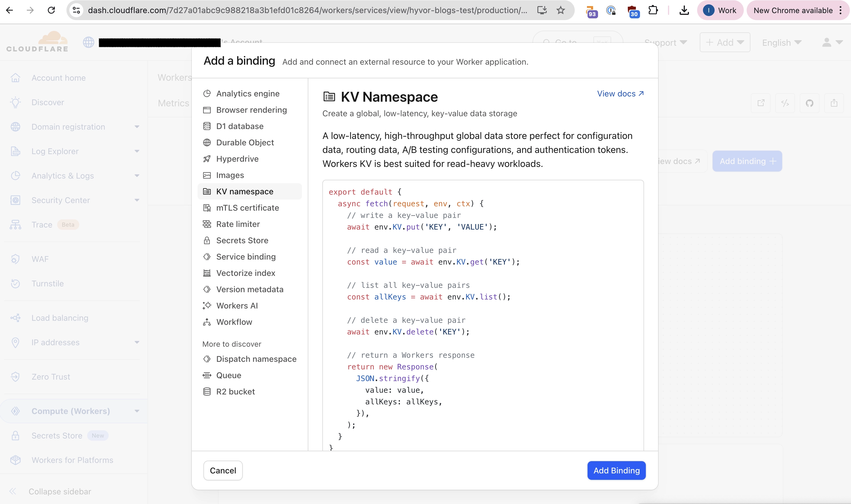Click site information icon in address bar
This screenshot has height=504, width=851.
pos(76,10)
